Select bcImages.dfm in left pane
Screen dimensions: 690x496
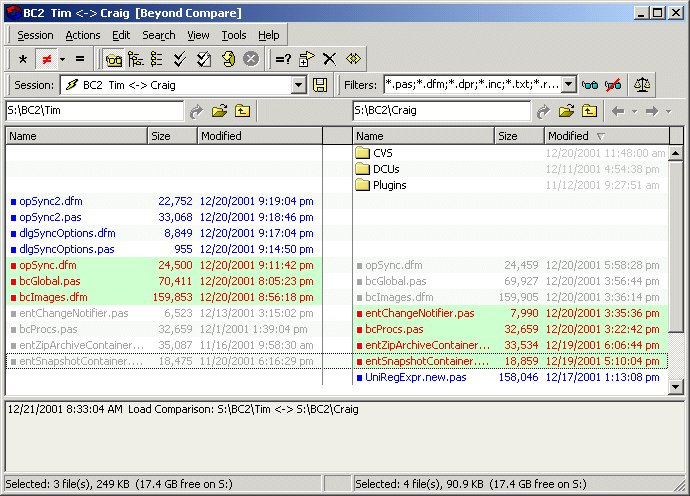click(164, 297)
